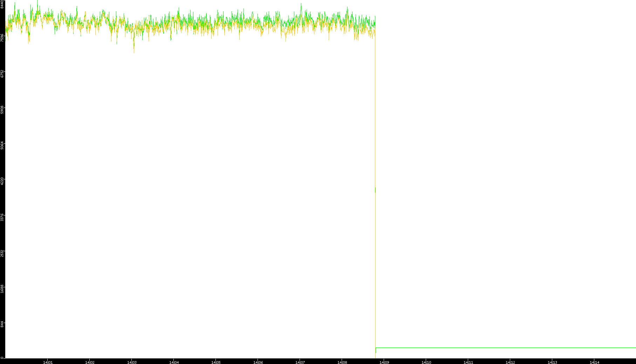Click the flat green line after 14:09
The width and height of the screenshot is (636, 364).
(506, 348)
